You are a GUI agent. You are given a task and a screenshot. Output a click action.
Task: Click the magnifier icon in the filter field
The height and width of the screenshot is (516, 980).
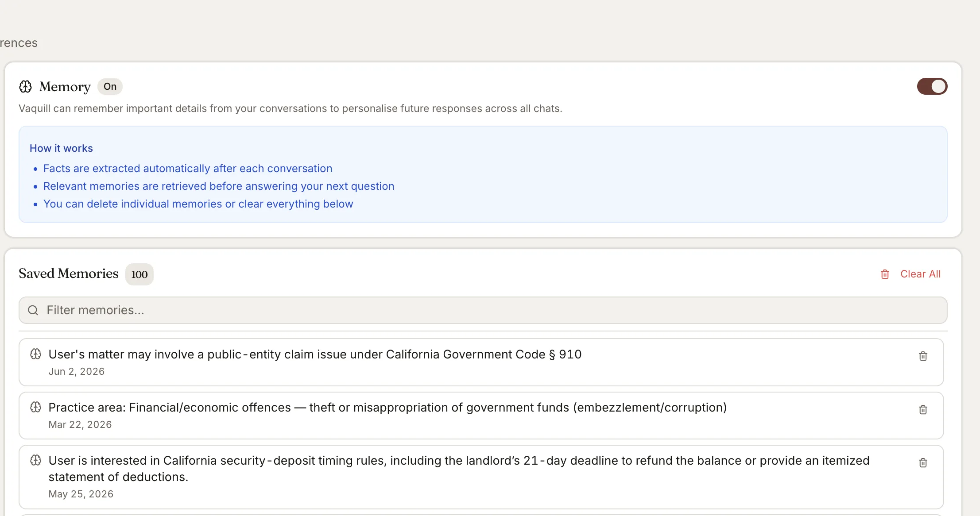33,310
